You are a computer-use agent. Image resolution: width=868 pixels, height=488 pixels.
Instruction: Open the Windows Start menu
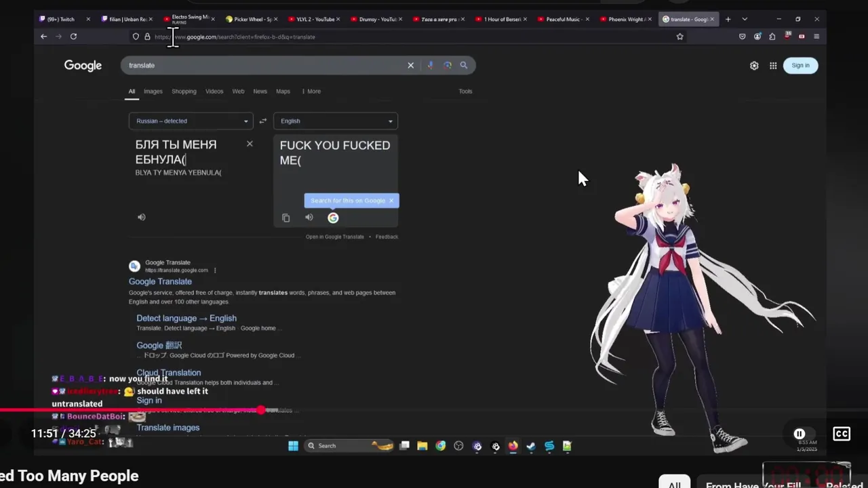(x=293, y=445)
